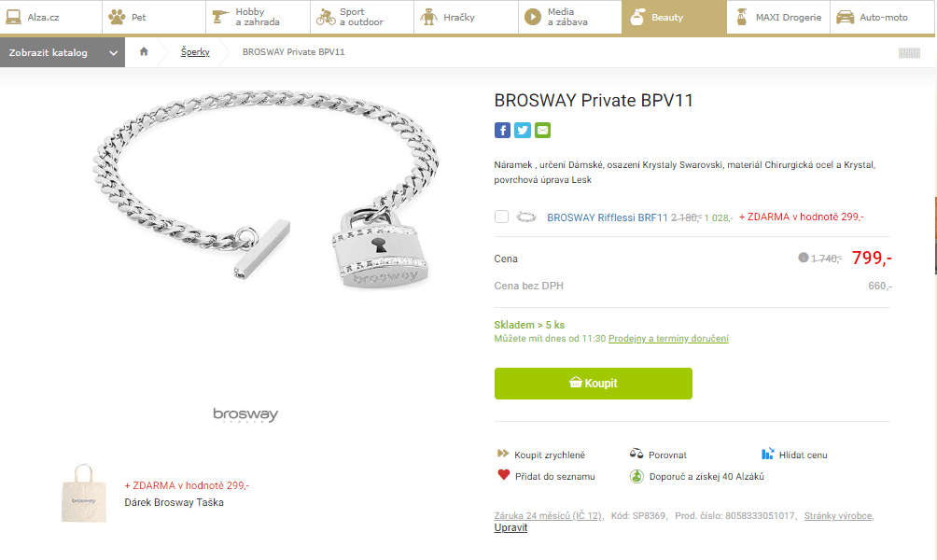Image resolution: width=937 pixels, height=560 pixels.
Task: Open the Šperky breadcrumb link
Action: [195, 52]
